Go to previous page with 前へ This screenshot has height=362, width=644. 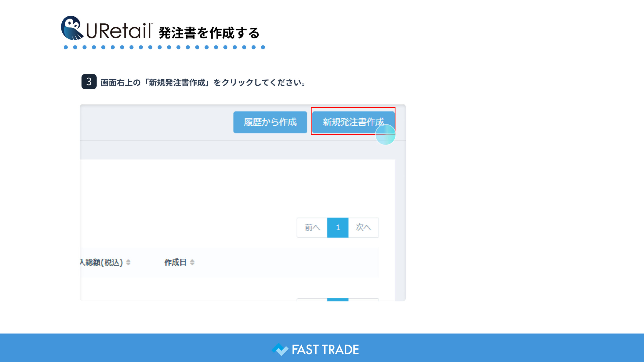point(312,228)
